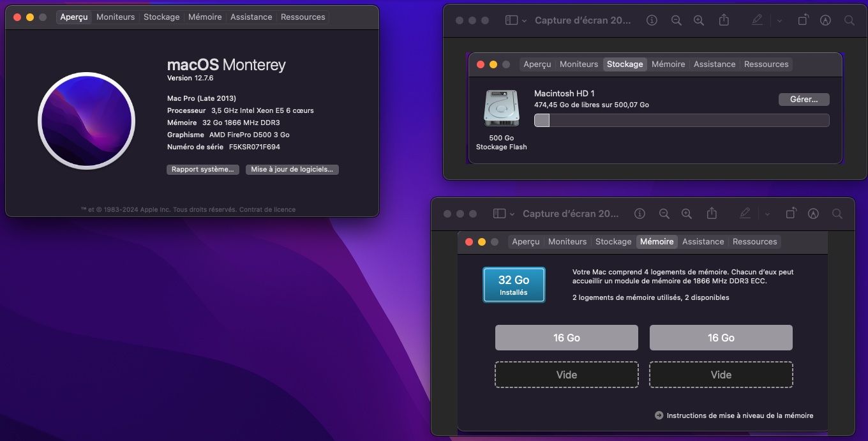Click the AMD FirePro D500 3 Go text
Viewport: 868px width, 441px height.
(250, 135)
